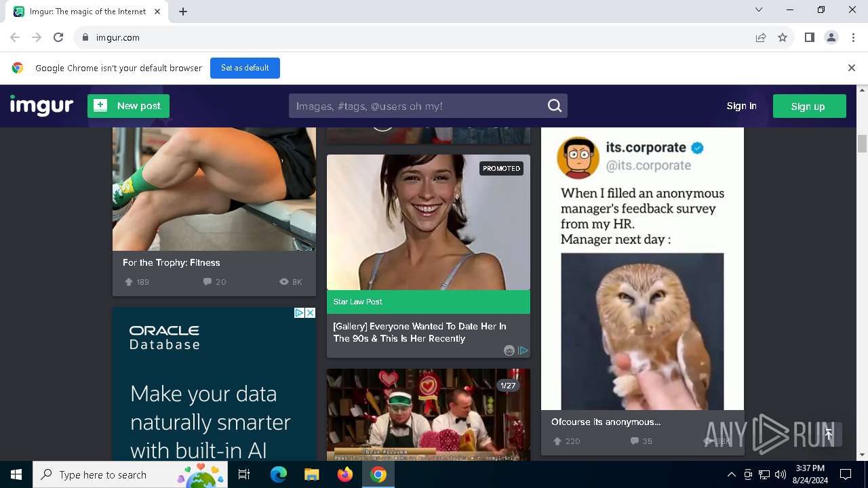Click the Star Law Post label
Image resolution: width=868 pixels, height=488 pixels.
(x=358, y=302)
